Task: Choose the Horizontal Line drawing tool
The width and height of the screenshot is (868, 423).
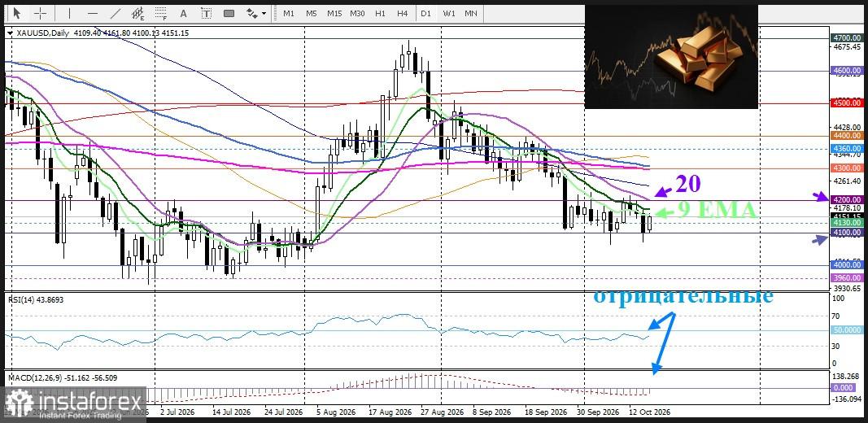Action: (x=93, y=13)
